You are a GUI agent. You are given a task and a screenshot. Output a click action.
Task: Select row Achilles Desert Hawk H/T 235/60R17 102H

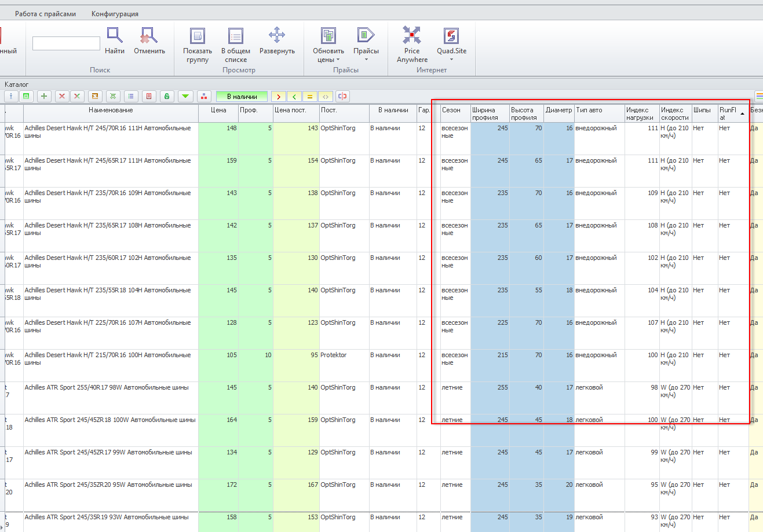click(381, 268)
